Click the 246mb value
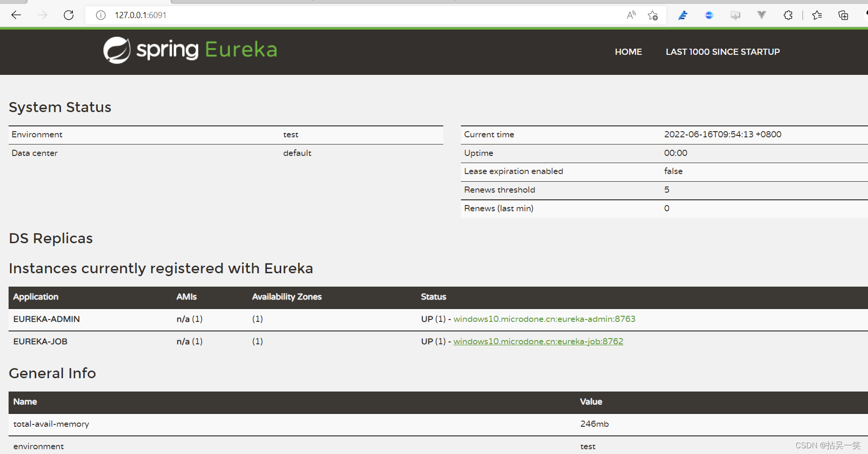Screen dimensions: 868x454 594,424
